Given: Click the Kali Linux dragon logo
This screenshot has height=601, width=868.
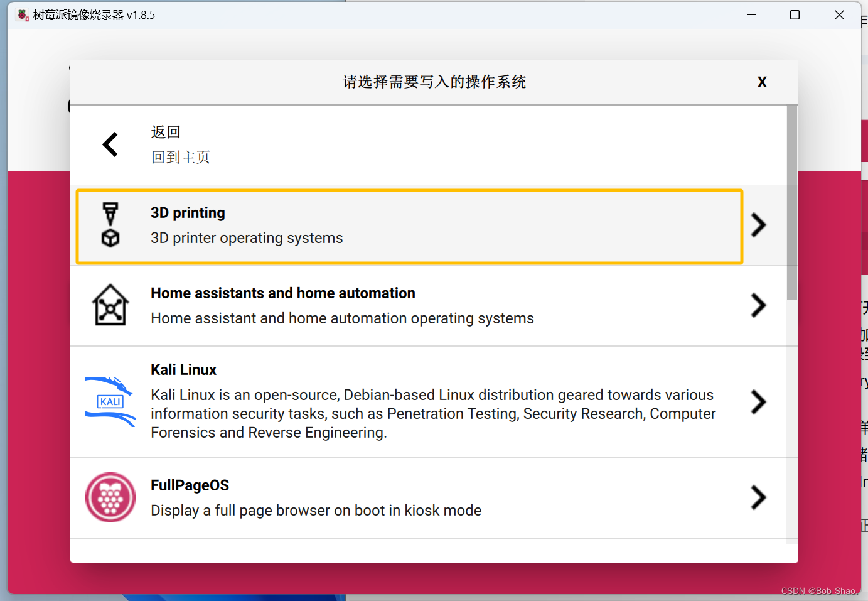Looking at the screenshot, I should click(x=110, y=402).
